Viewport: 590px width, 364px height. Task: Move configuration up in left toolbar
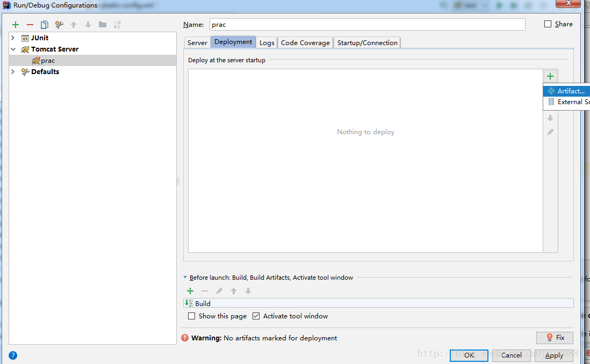point(74,25)
